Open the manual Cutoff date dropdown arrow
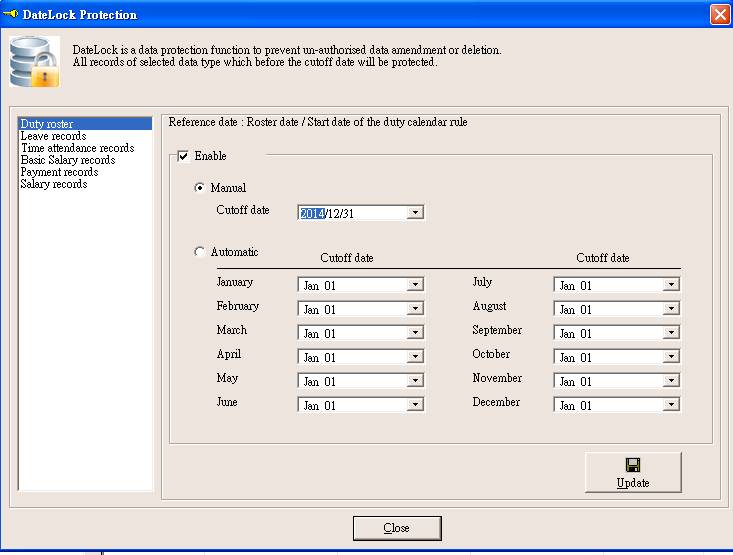Viewport: 733px width, 555px height. pos(415,213)
